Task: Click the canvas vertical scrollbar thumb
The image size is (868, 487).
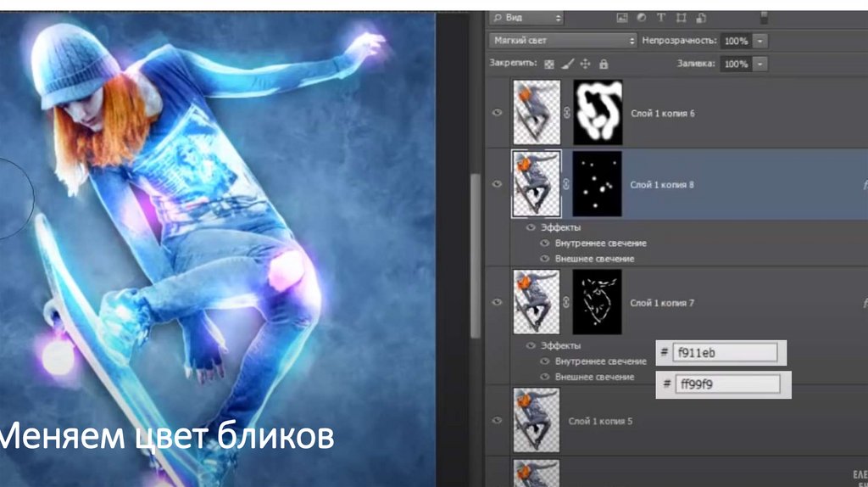Action: [x=475, y=255]
